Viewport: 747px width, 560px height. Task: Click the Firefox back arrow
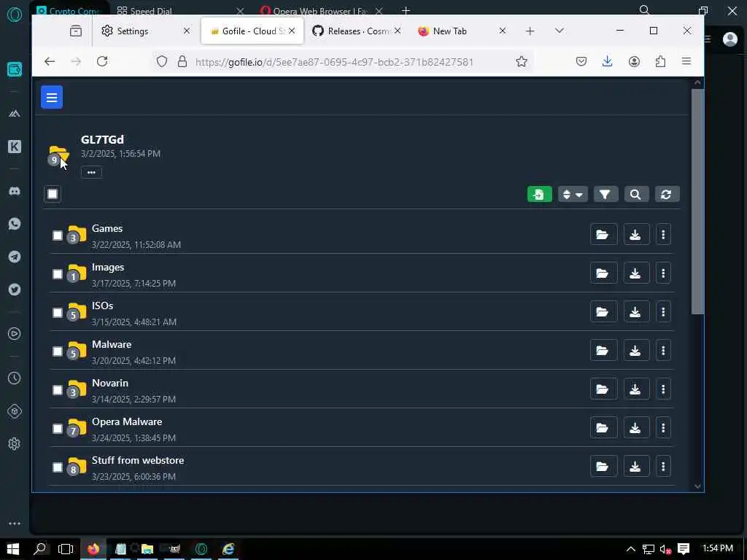coord(50,61)
